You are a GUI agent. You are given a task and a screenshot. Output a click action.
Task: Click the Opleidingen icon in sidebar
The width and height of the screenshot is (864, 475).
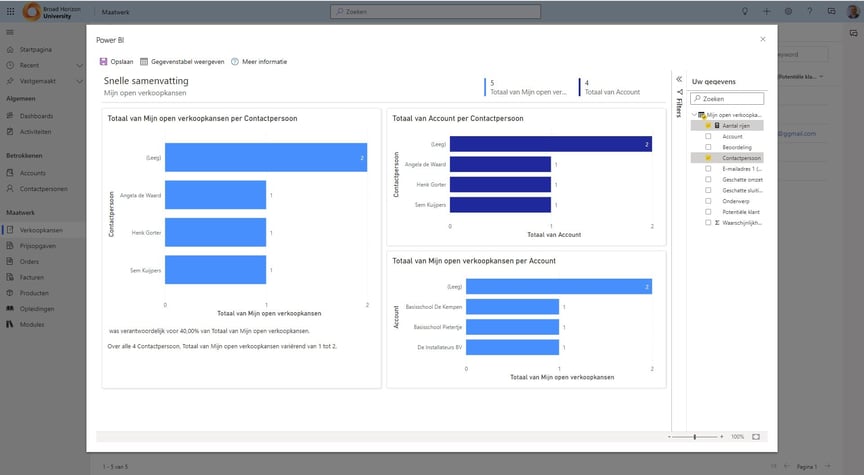10,309
